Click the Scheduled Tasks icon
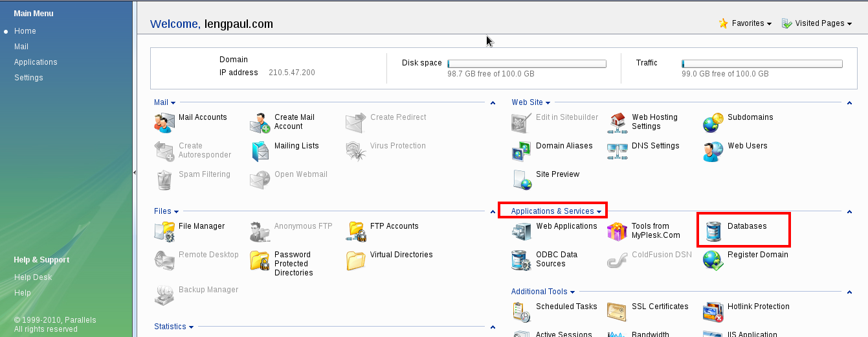Image resolution: width=868 pixels, height=337 pixels. pyautogui.click(x=522, y=312)
